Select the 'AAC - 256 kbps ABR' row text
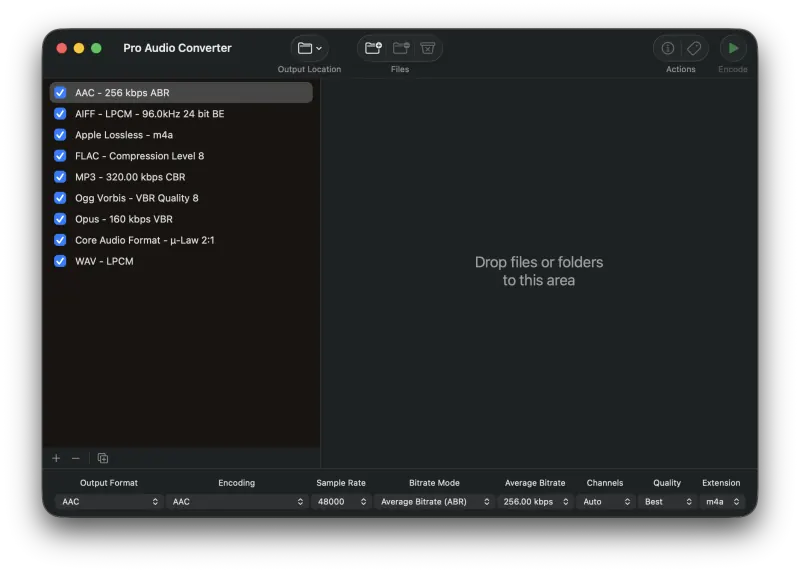Image resolution: width=800 pixels, height=573 pixels. [x=122, y=92]
